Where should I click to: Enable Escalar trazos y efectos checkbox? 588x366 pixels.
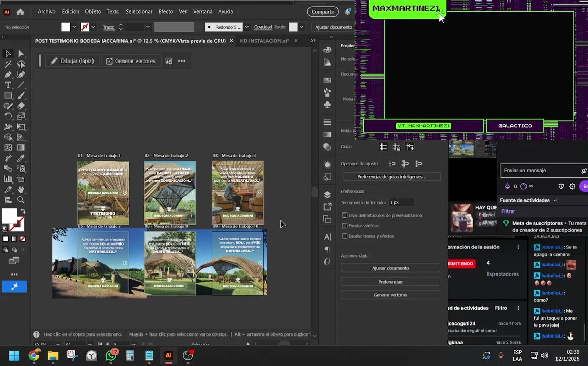pos(344,236)
